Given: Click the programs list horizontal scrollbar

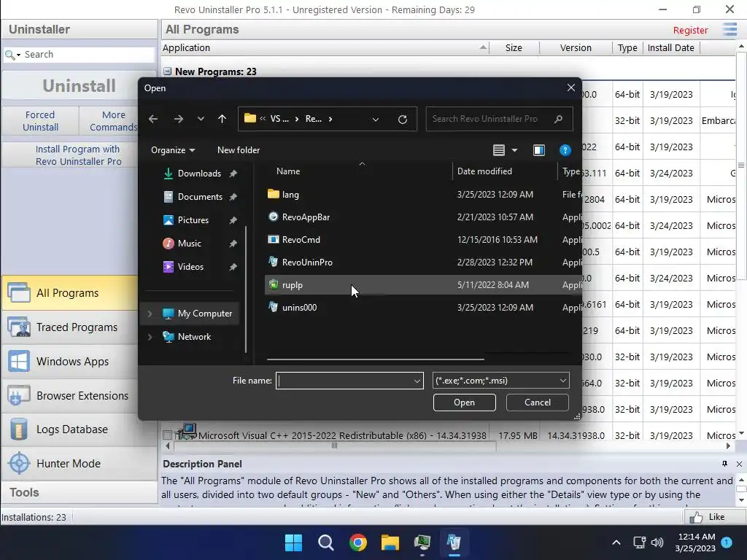Looking at the screenshot, I should pyautogui.click(x=335, y=446).
